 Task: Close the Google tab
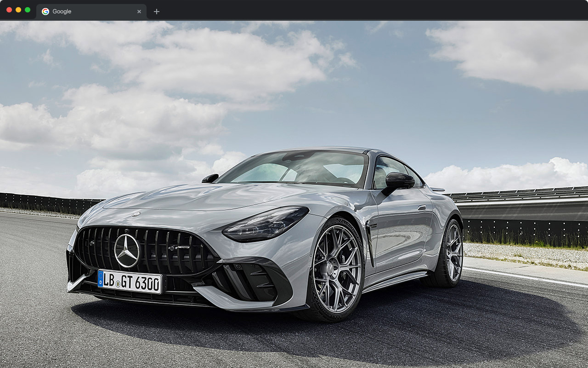coord(139,11)
